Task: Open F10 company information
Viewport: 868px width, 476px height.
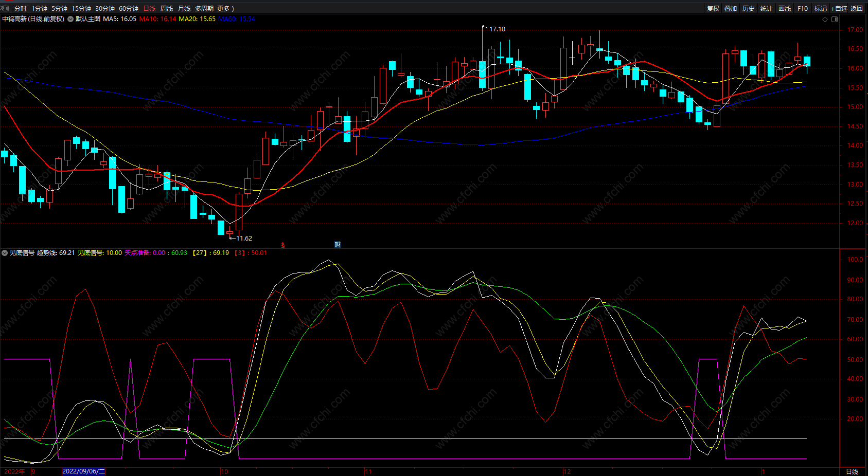Action: point(803,8)
